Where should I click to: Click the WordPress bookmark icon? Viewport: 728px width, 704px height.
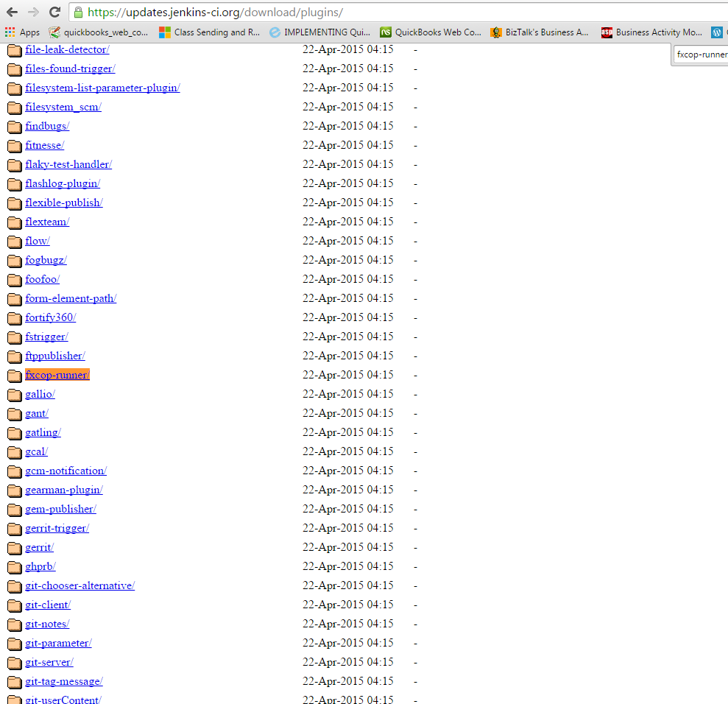(x=717, y=32)
